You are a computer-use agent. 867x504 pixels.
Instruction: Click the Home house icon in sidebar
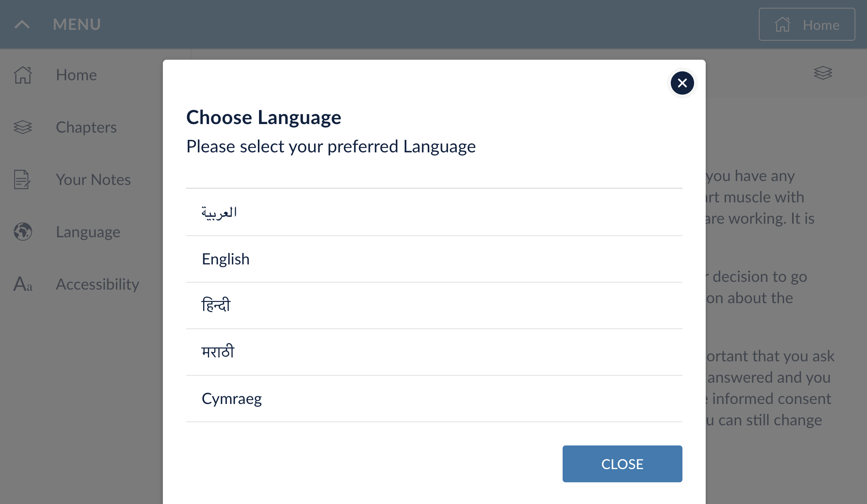(x=22, y=76)
